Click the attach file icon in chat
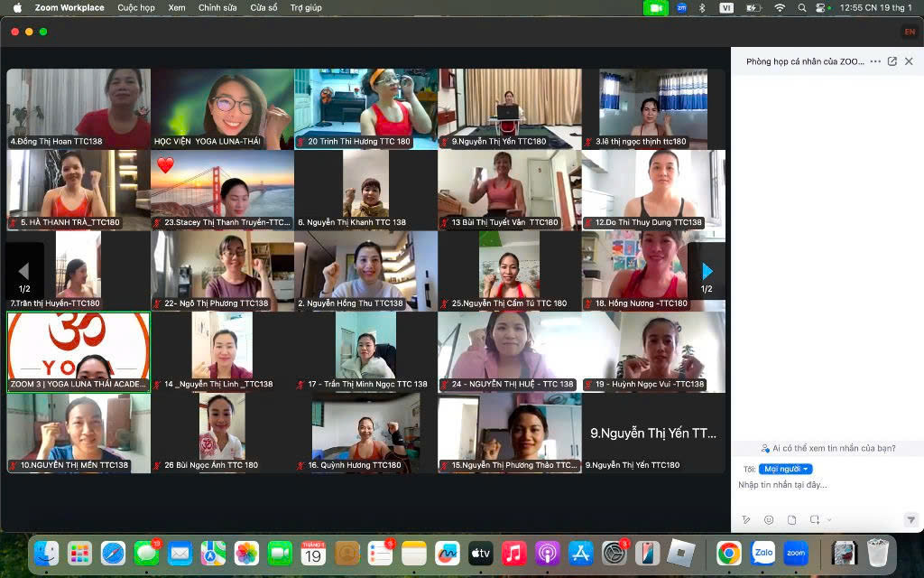The height and width of the screenshot is (578, 924). [x=791, y=520]
